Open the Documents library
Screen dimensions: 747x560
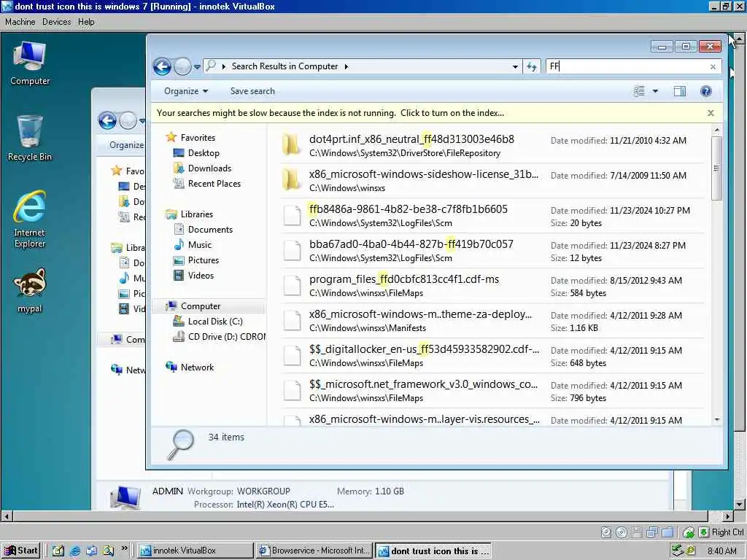[210, 230]
